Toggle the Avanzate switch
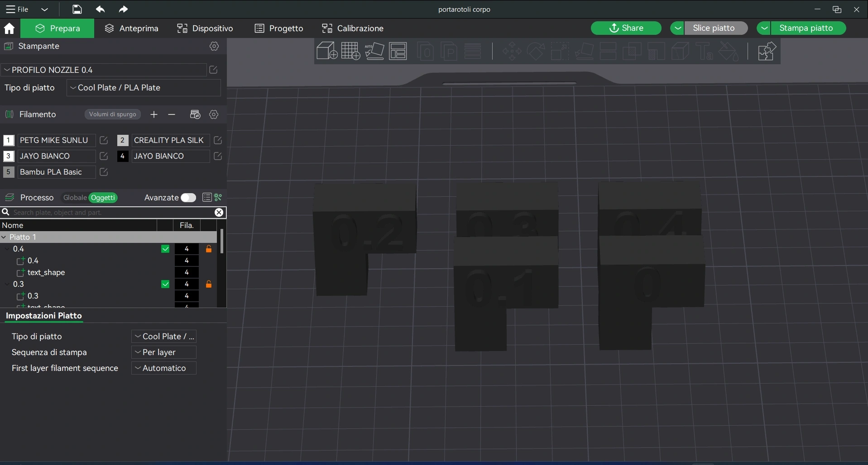Image resolution: width=868 pixels, height=465 pixels. click(x=188, y=198)
